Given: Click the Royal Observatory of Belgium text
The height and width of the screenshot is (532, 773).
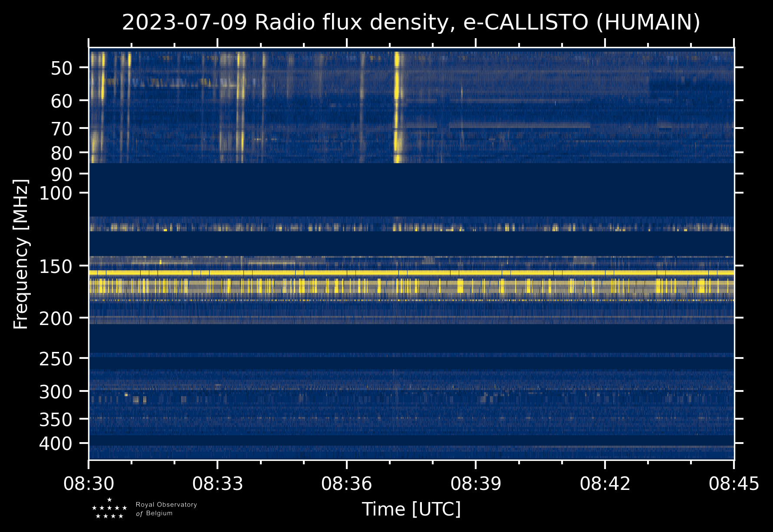Looking at the screenshot, I should click(166, 509).
